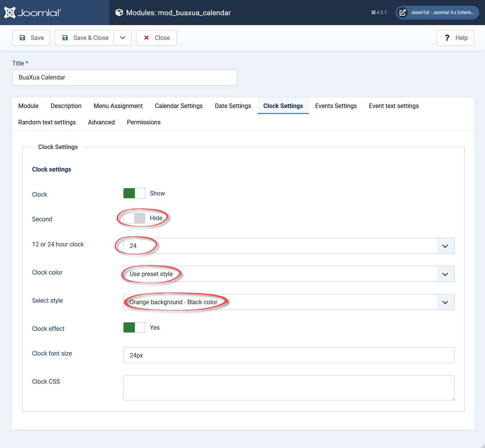Image resolution: width=485 pixels, height=448 pixels.
Task: Switch to the Description tab
Action: click(x=66, y=106)
